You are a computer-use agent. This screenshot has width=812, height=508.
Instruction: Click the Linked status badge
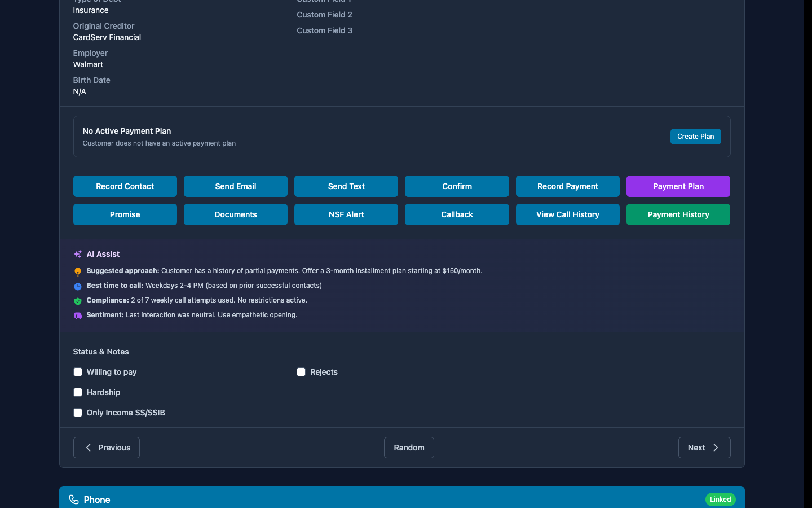pos(720,500)
